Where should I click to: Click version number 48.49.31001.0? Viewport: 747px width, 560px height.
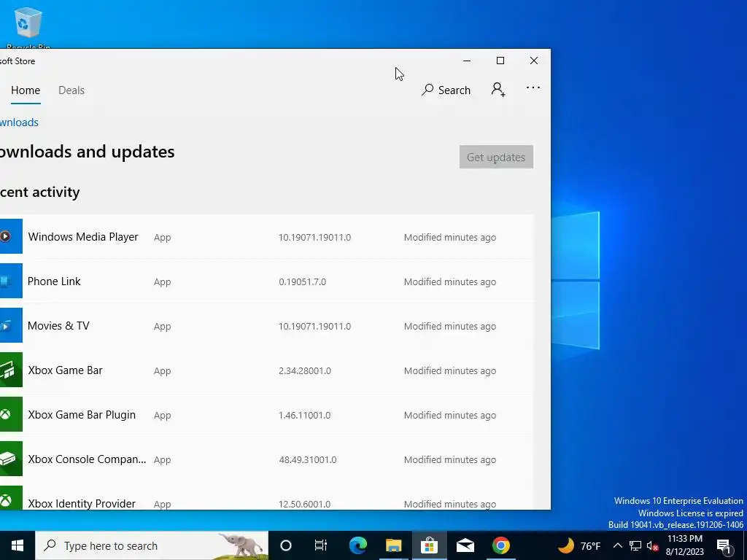(x=308, y=459)
